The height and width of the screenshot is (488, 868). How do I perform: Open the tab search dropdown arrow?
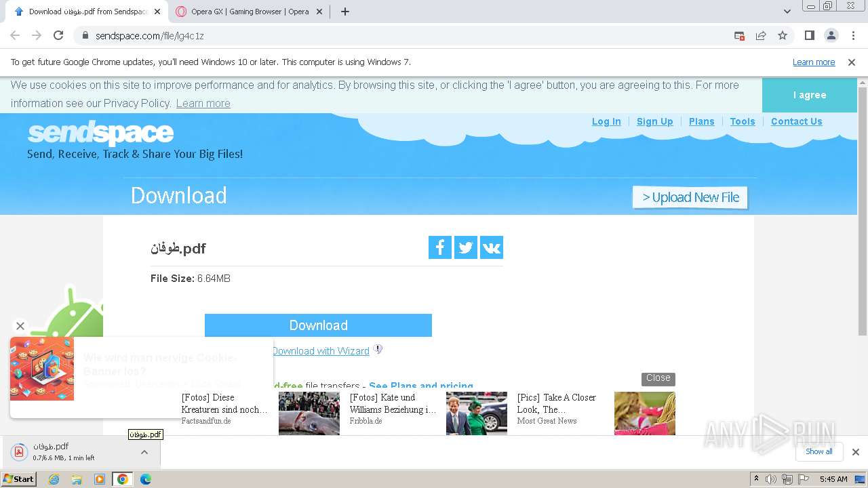tap(787, 12)
